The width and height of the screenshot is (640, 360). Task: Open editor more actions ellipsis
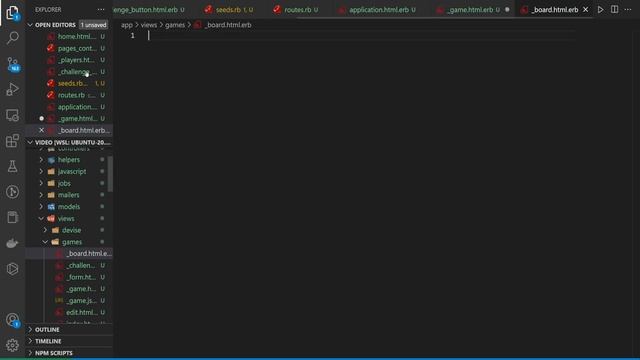click(x=628, y=9)
